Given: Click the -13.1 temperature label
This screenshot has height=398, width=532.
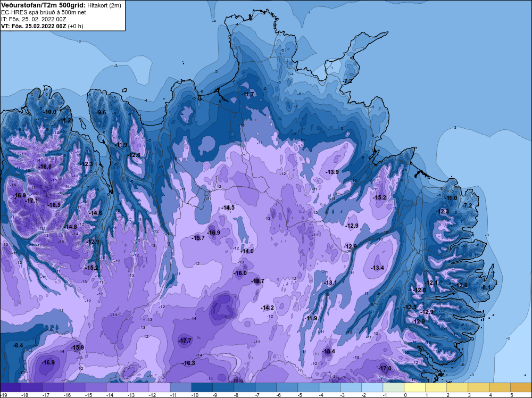Looking at the screenshot, I should 331,283.
